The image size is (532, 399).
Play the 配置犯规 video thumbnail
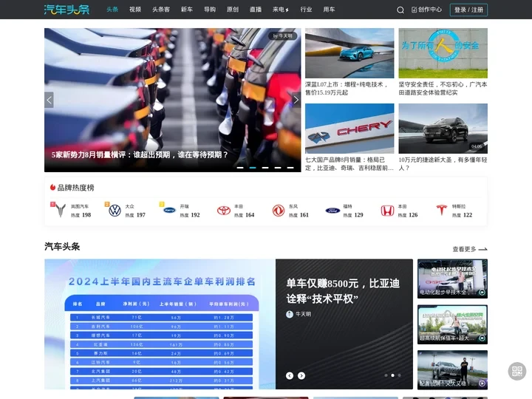click(x=452, y=370)
